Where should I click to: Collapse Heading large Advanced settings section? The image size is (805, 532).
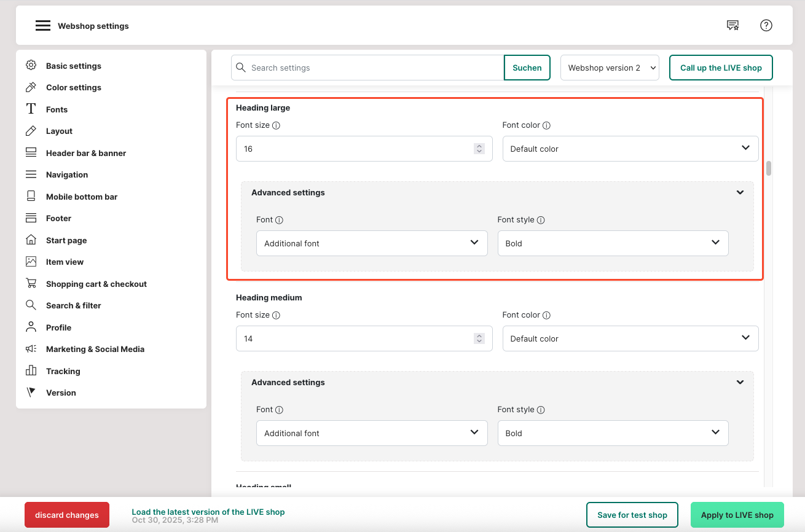point(740,193)
